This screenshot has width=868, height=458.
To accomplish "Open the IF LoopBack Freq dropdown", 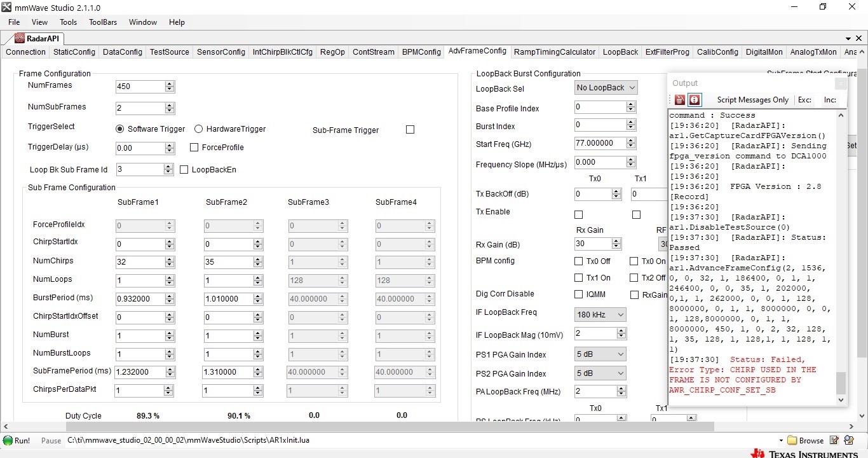I will [x=600, y=315].
